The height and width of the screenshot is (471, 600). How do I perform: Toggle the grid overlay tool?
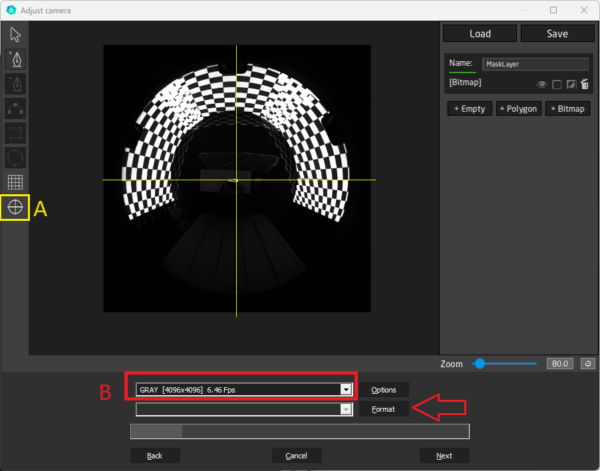(x=15, y=182)
